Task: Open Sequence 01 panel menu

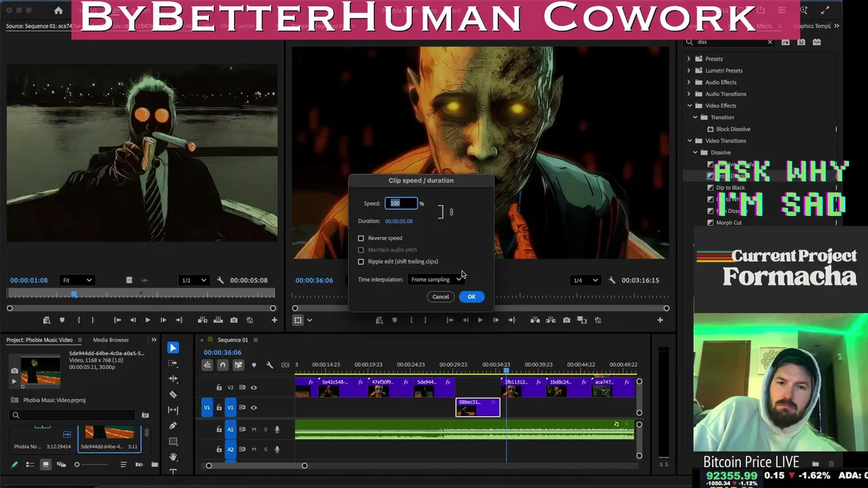Action: (x=256, y=340)
